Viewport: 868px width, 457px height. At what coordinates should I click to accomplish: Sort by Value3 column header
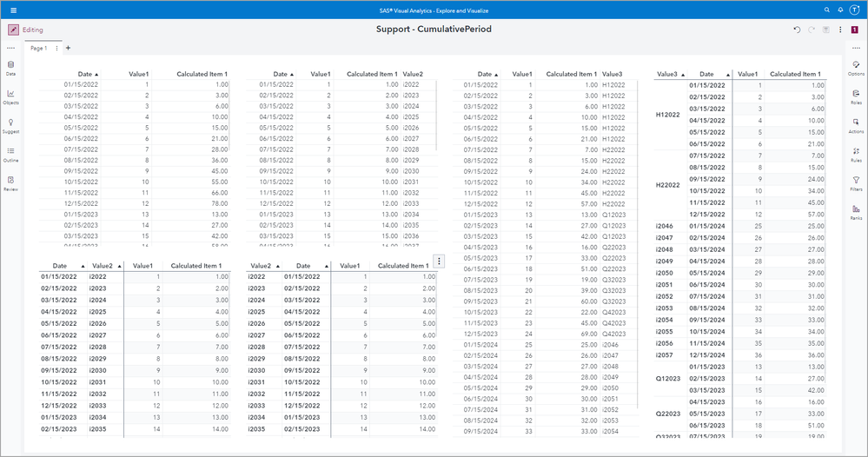[x=670, y=75]
